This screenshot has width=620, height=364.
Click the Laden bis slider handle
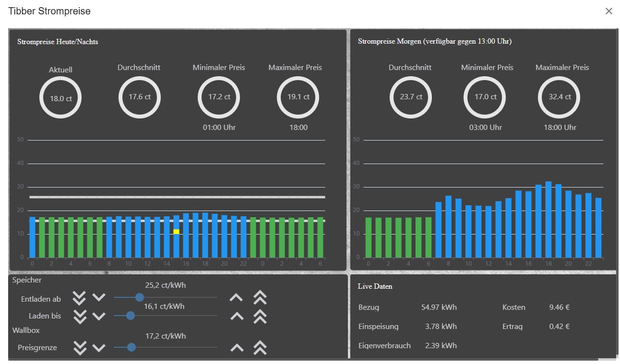coord(130,316)
